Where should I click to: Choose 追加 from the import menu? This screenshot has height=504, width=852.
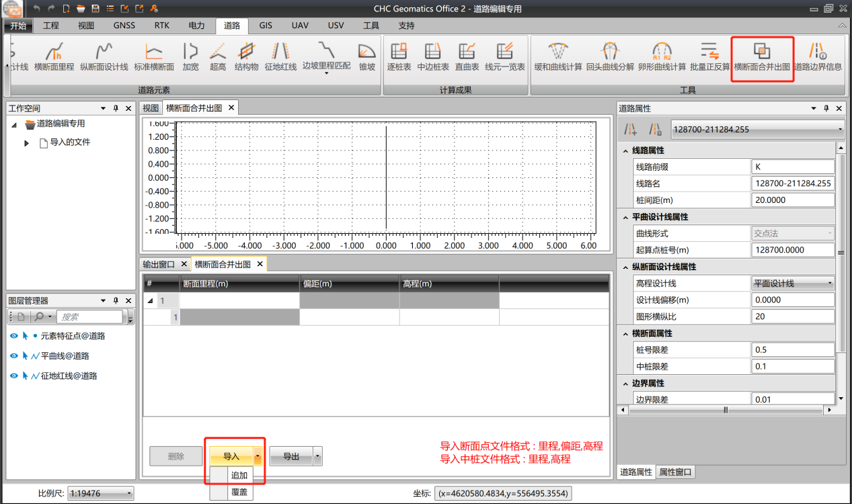pos(239,475)
